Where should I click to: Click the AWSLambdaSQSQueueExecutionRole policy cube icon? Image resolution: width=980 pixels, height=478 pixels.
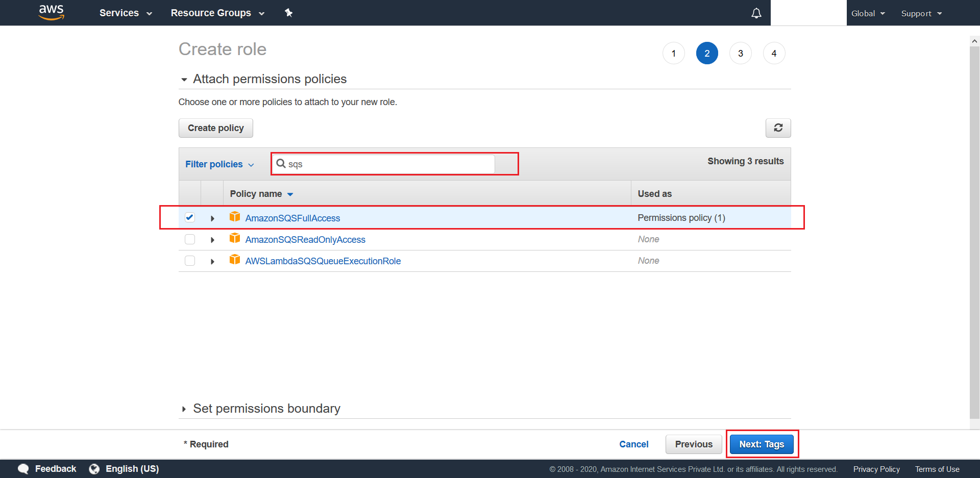click(x=235, y=260)
